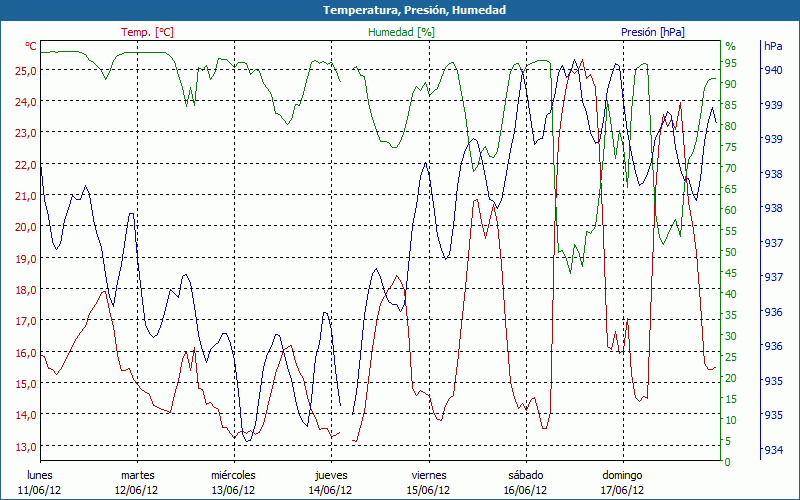This screenshot has width=800, height=500.
Task: Select the blue Presión [hPa] legend label
Action: [652, 32]
